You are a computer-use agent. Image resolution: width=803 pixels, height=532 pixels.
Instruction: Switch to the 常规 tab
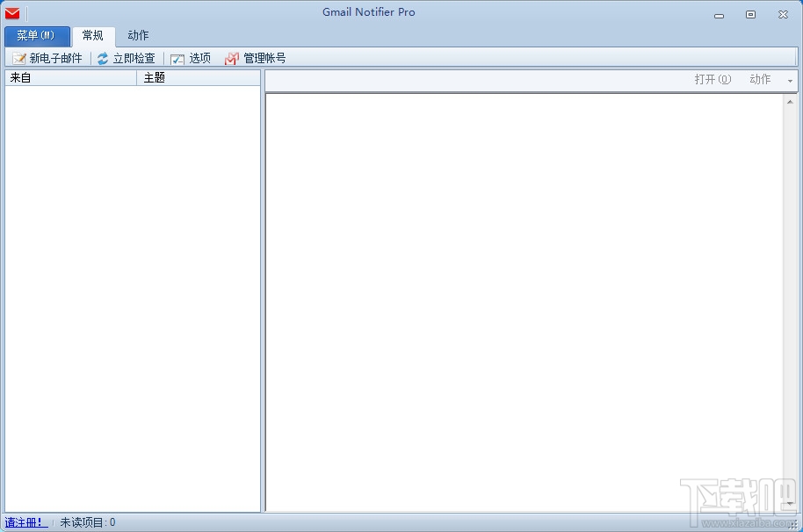coord(93,36)
